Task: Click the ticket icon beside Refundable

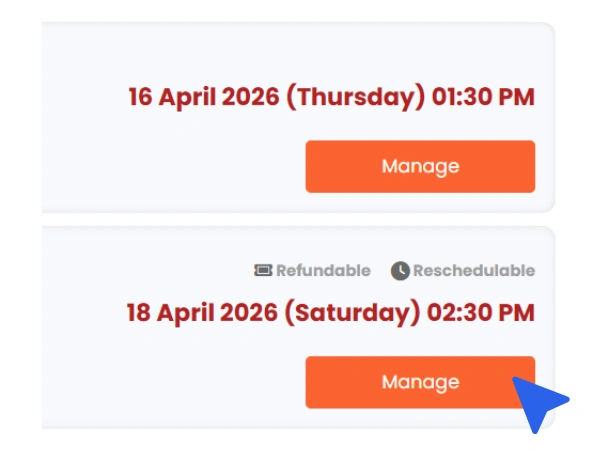Action: (x=263, y=270)
